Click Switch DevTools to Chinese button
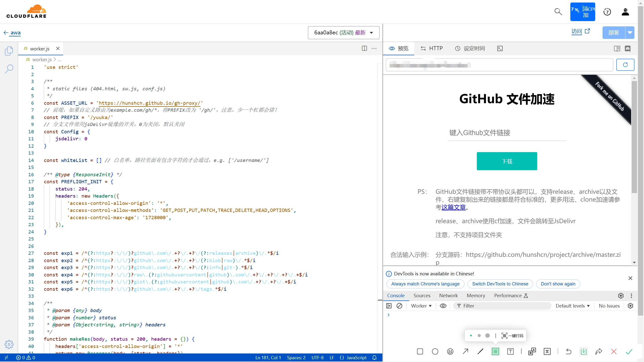 pyautogui.click(x=500, y=284)
